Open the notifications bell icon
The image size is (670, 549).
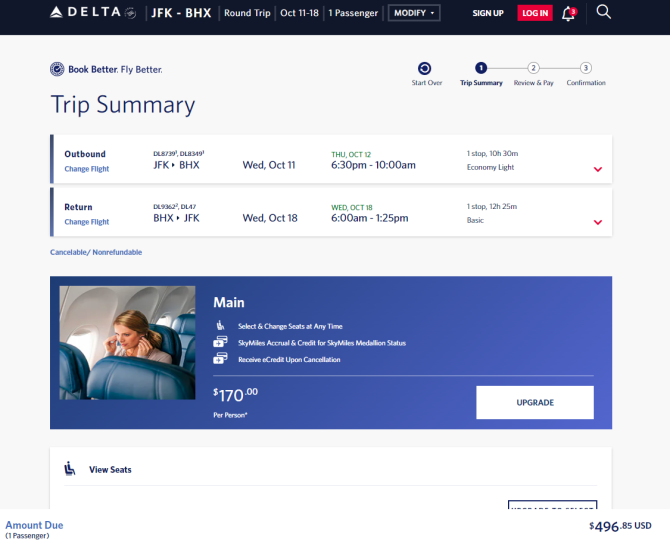(x=569, y=14)
